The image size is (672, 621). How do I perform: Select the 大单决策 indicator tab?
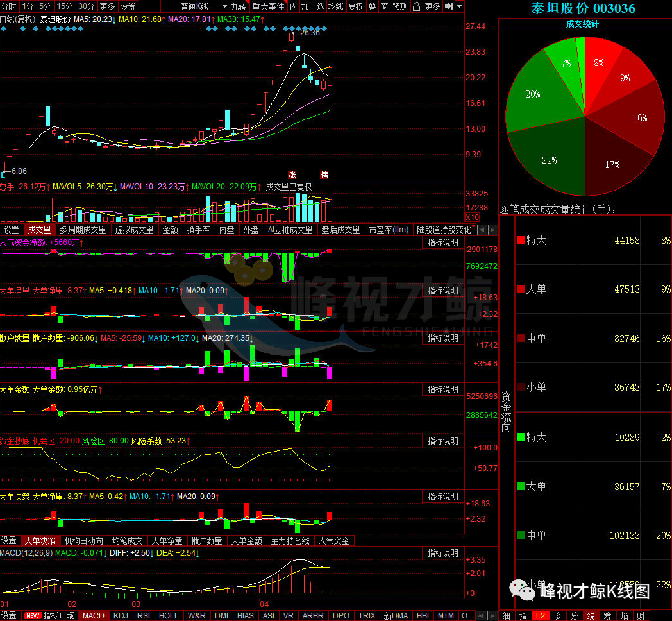[40, 541]
